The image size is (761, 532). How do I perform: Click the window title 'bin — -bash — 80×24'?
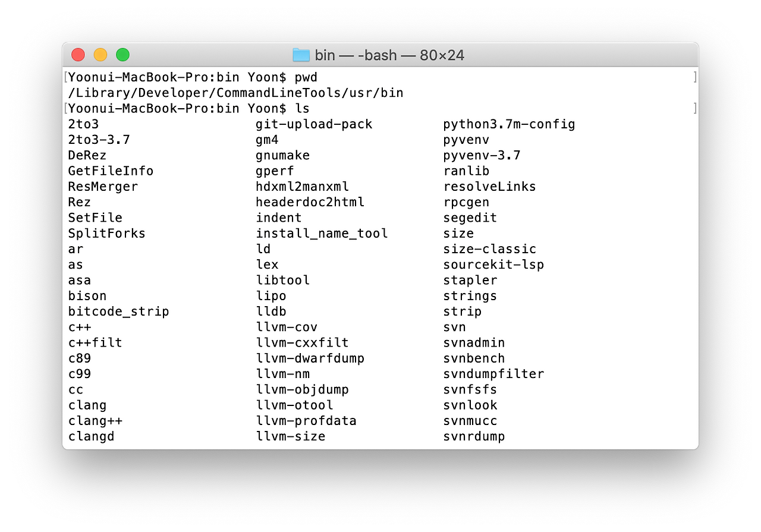click(389, 55)
